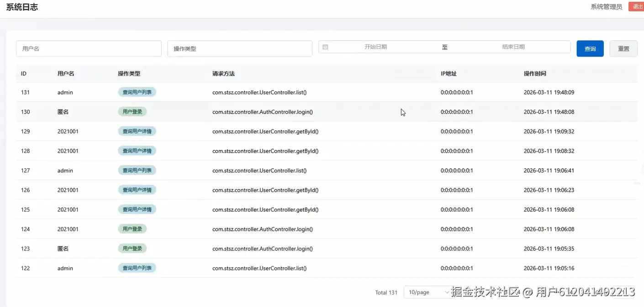Click username 2021001 in row 129
Image resolution: width=644 pixels, height=307 pixels.
point(68,132)
